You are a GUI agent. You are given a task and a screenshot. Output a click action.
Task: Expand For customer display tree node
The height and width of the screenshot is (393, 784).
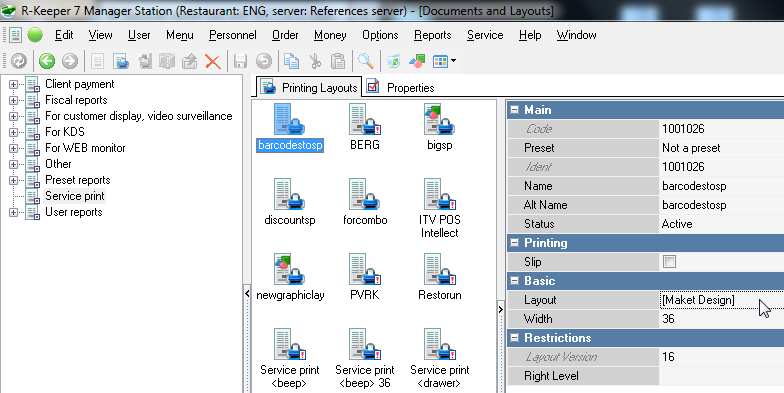coord(14,116)
